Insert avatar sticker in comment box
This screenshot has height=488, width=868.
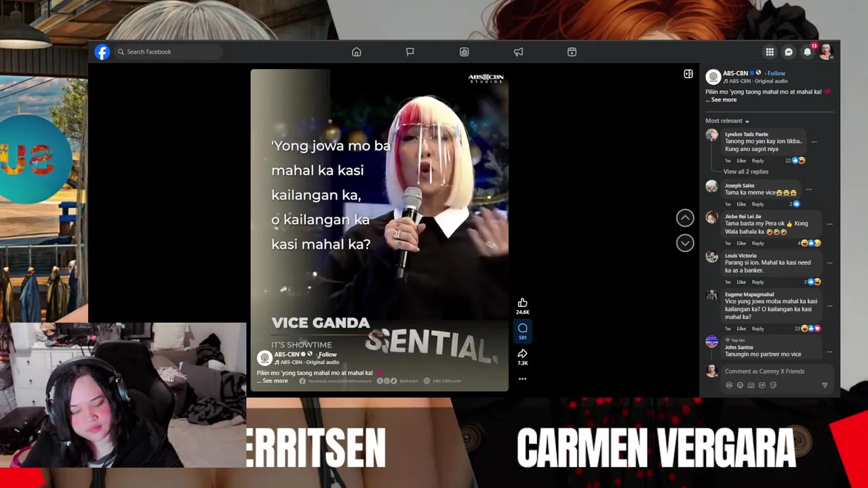(729, 385)
